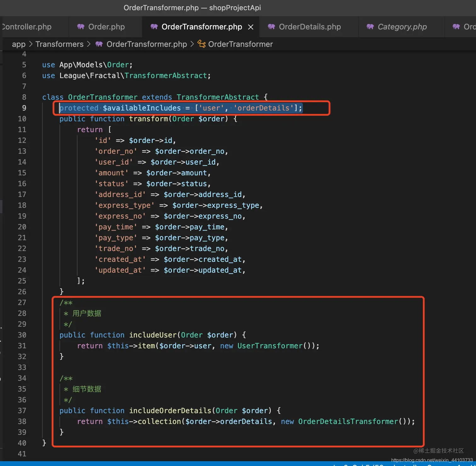Click the UserTransformer class reference
The height and width of the screenshot is (466, 476).
coord(270,346)
